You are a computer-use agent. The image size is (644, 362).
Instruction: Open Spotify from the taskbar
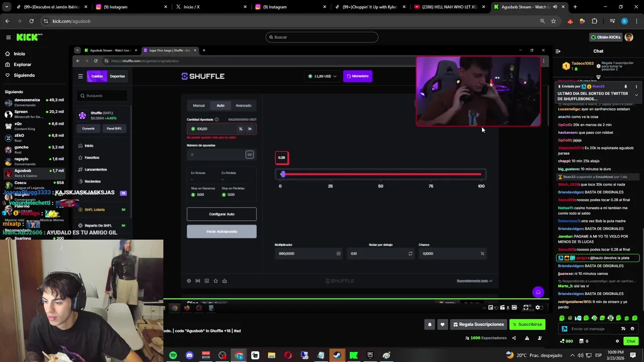click(173, 355)
